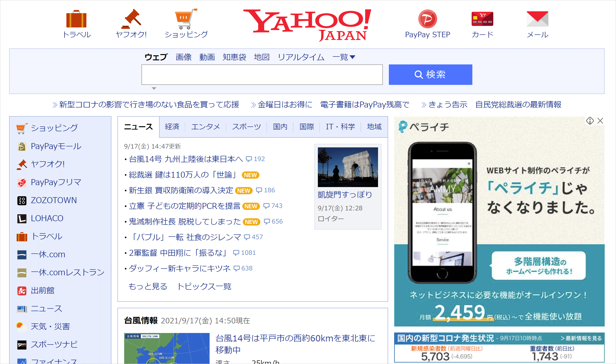Open comments for the typhoon 14 headline
616x364 pixels.
coord(256,159)
